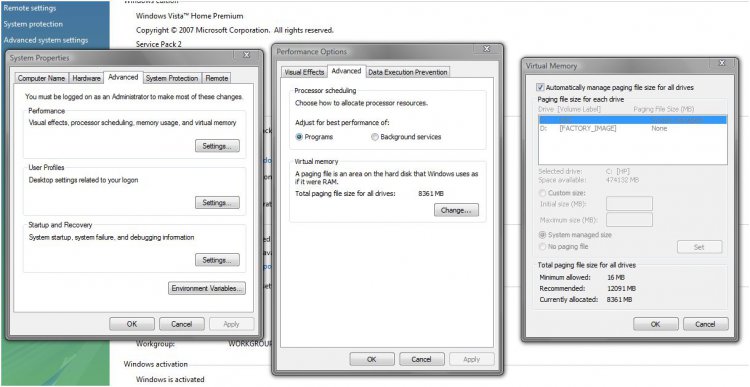The image size is (750, 387).
Task: Open the Visual Effects tab in Performance Options
Action: click(x=304, y=72)
